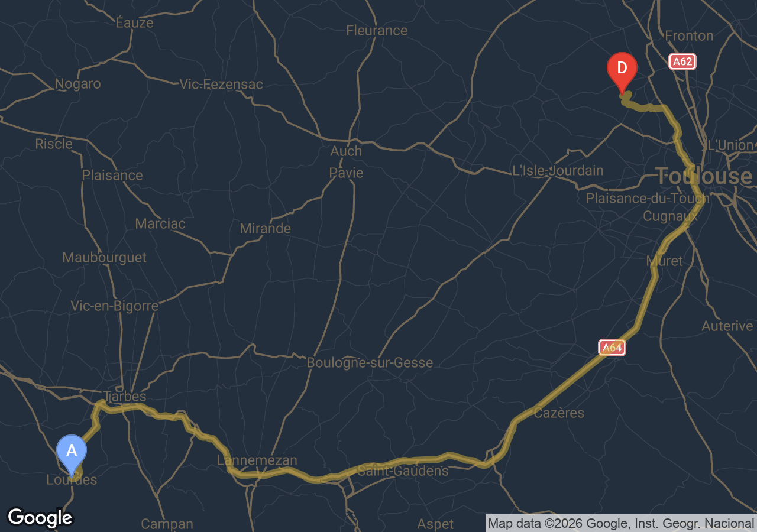Select the Auterive label
The height and width of the screenshot is (532, 757).
(x=727, y=326)
